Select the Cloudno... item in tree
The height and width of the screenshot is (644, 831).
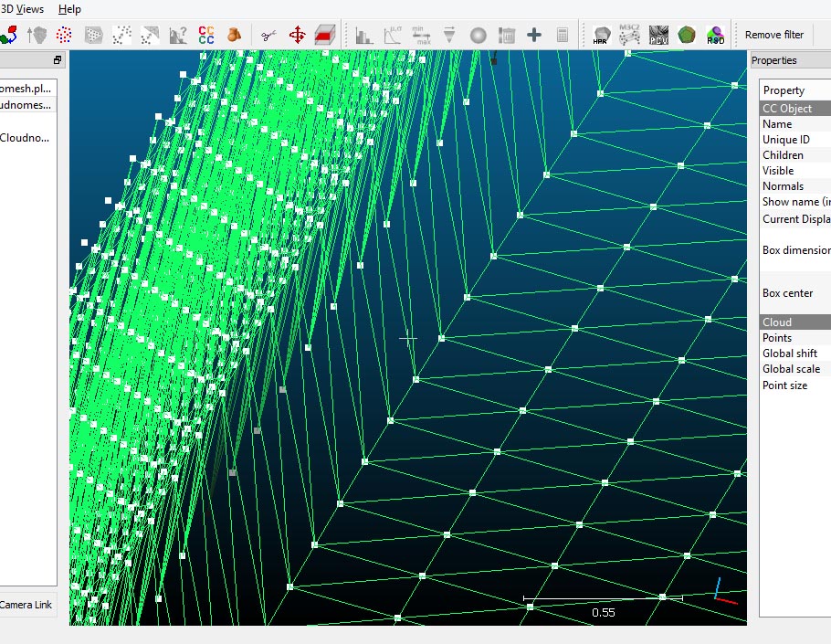25,139
